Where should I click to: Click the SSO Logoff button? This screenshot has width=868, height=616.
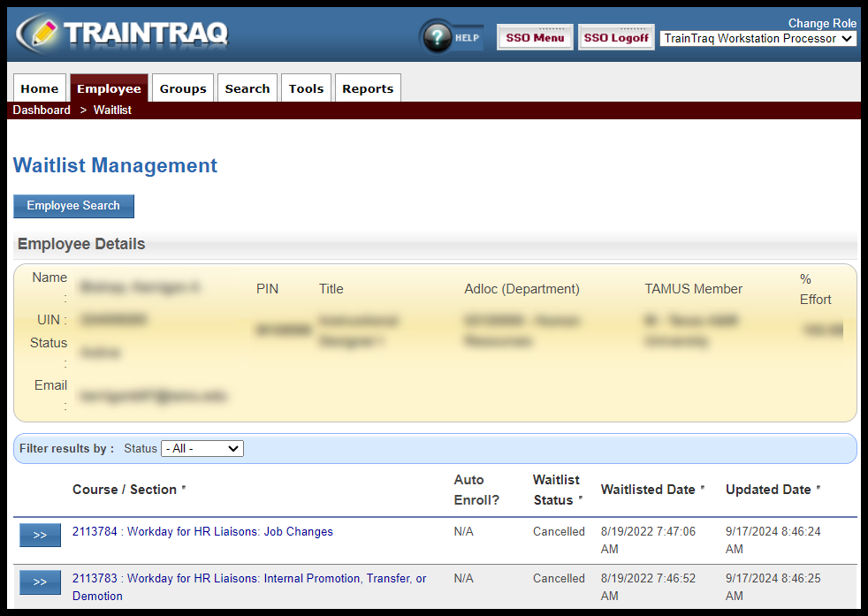616,38
